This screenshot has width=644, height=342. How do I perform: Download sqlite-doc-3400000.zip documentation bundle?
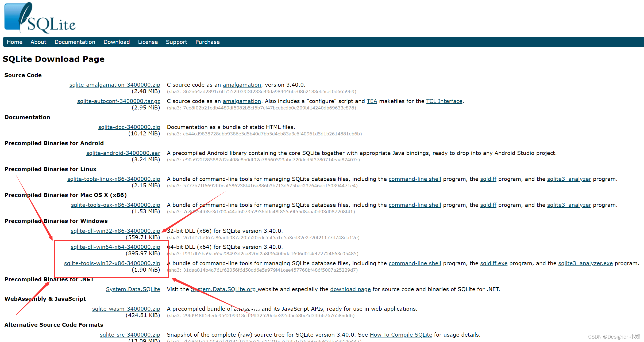[129, 127]
